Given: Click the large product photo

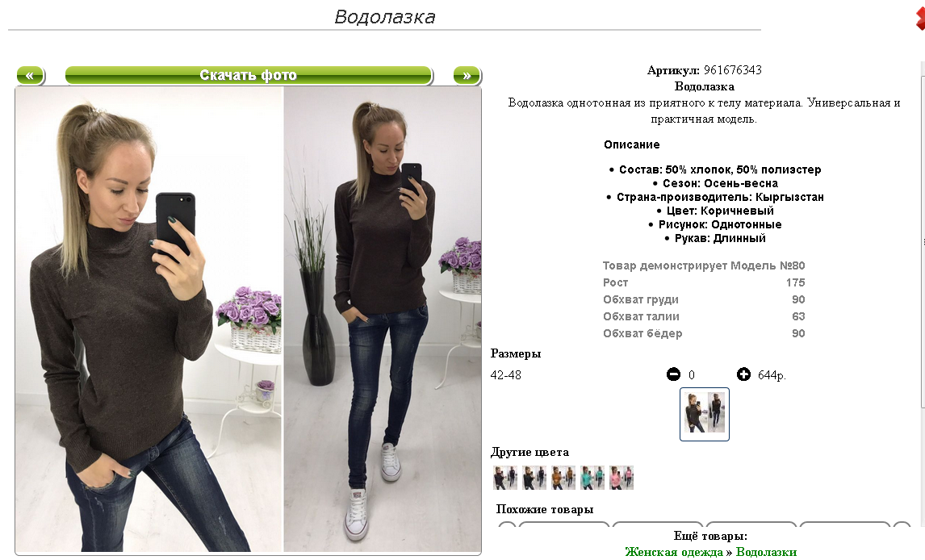Looking at the screenshot, I should tap(249, 320).
